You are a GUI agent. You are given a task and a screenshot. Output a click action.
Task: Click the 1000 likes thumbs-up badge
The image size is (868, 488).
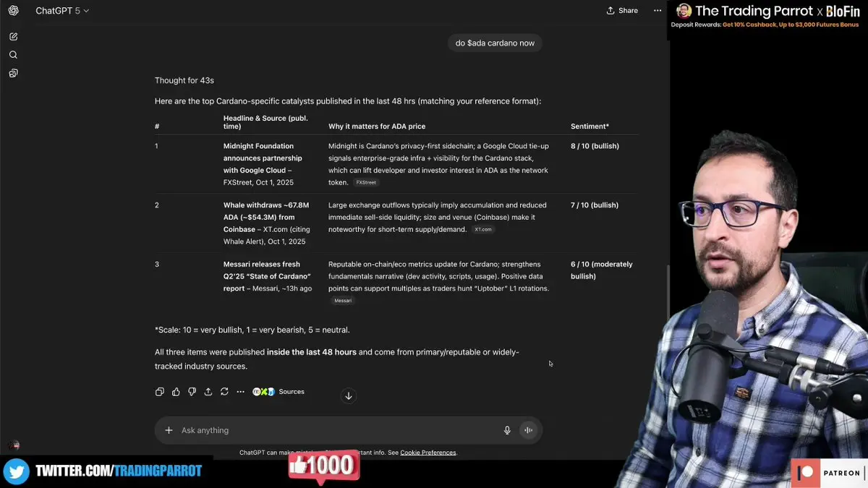point(323,466)
